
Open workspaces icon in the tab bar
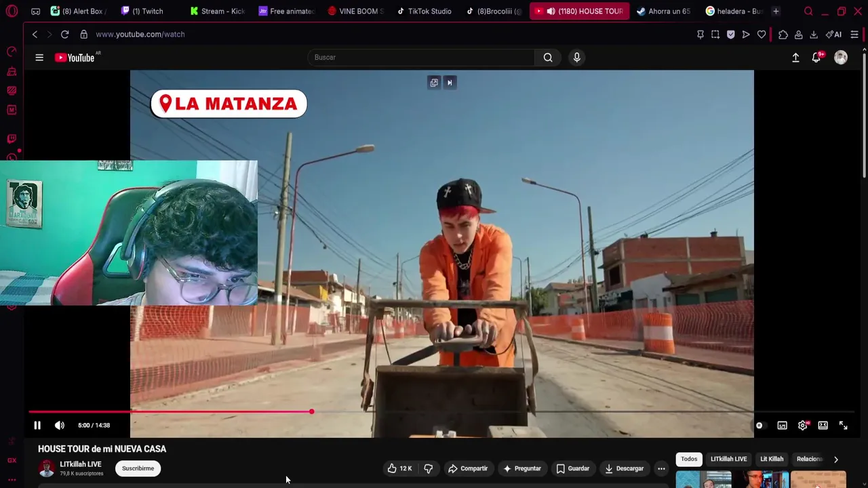[35, 12]
